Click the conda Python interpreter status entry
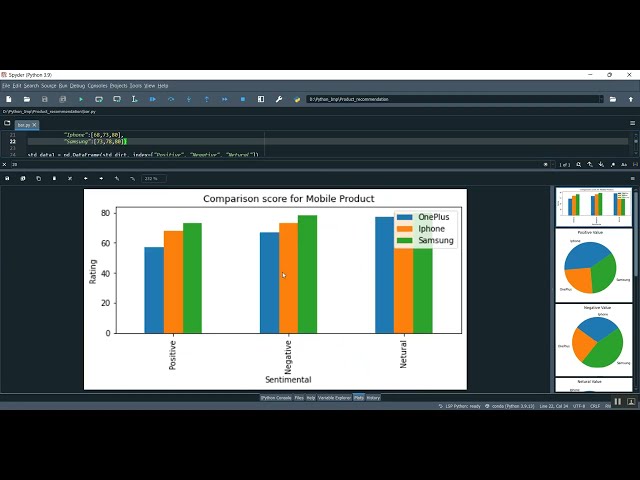Viewport: 640px width, 480px height. coord(510,406)
